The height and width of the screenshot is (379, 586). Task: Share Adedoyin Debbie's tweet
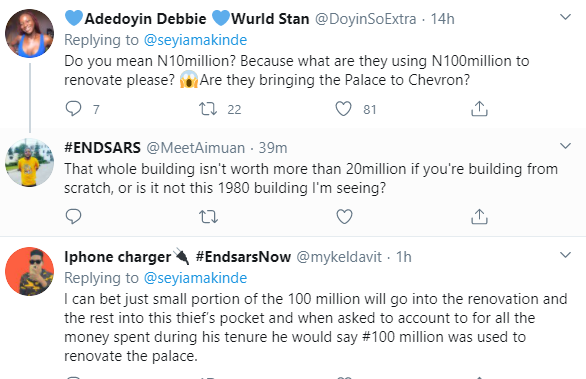(x=479, y=109)
